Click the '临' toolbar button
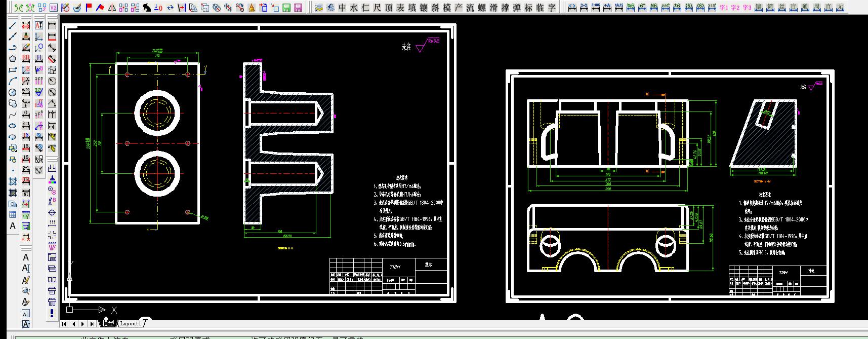Viewport: 868px width, 339px height. 540,8
